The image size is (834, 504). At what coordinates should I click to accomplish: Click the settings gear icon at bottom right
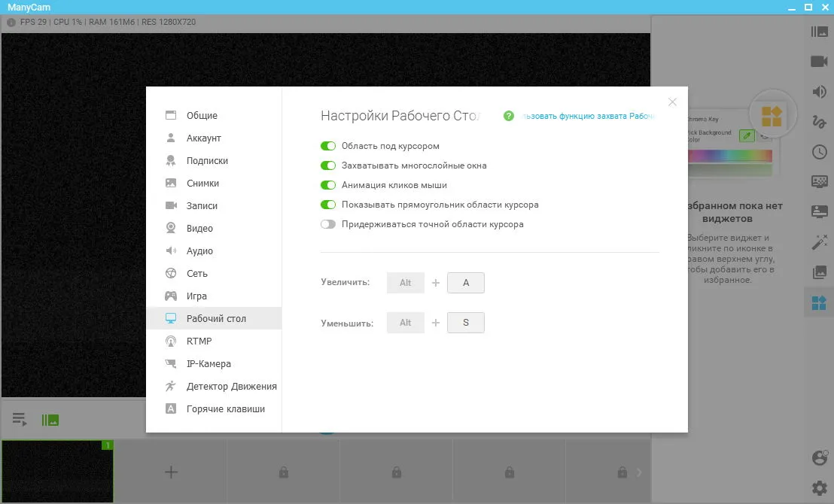click(819, 487)
